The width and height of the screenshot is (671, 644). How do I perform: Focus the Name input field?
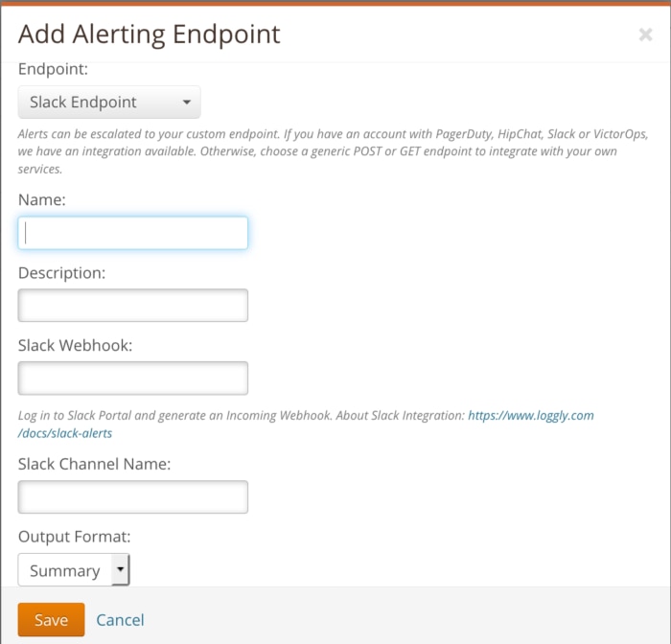click(x=133, y=233)
